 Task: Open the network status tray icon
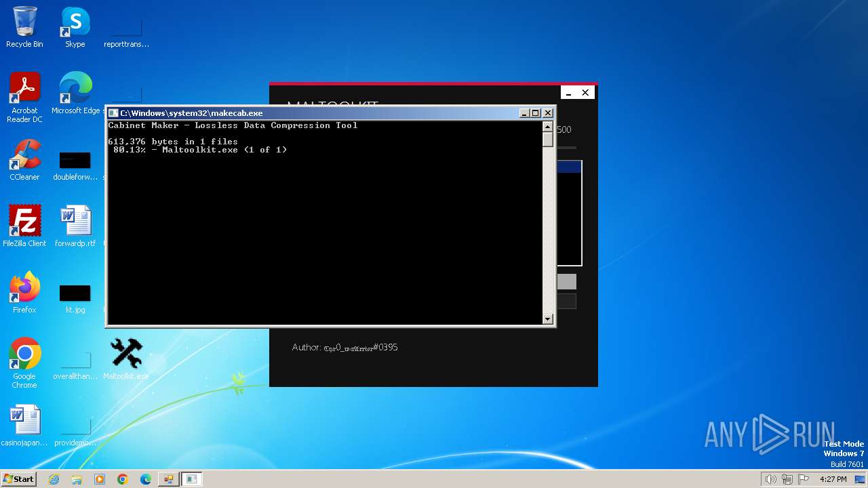787,479
